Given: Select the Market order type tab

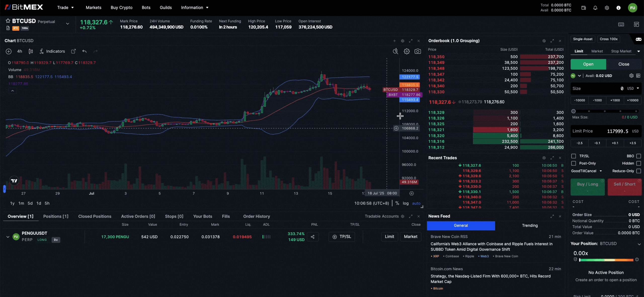Looking at the screenshot, I should 597,51.
